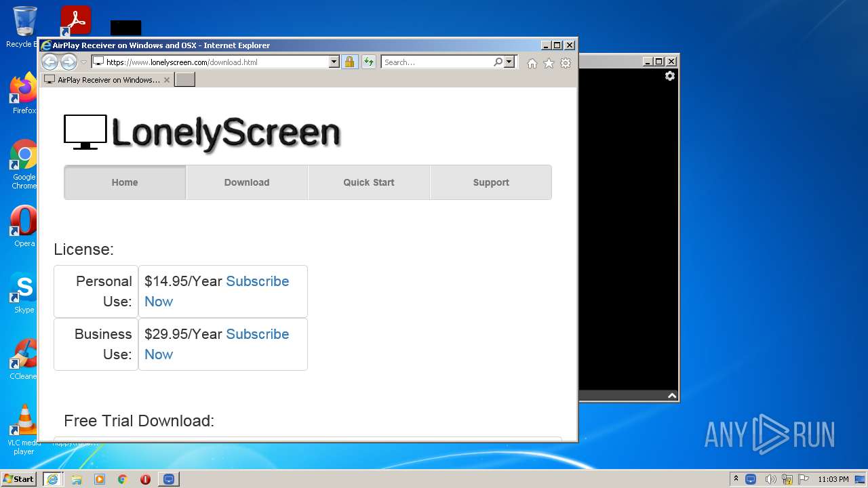Open the IE Tools gear icon

[x=566, y=63]
